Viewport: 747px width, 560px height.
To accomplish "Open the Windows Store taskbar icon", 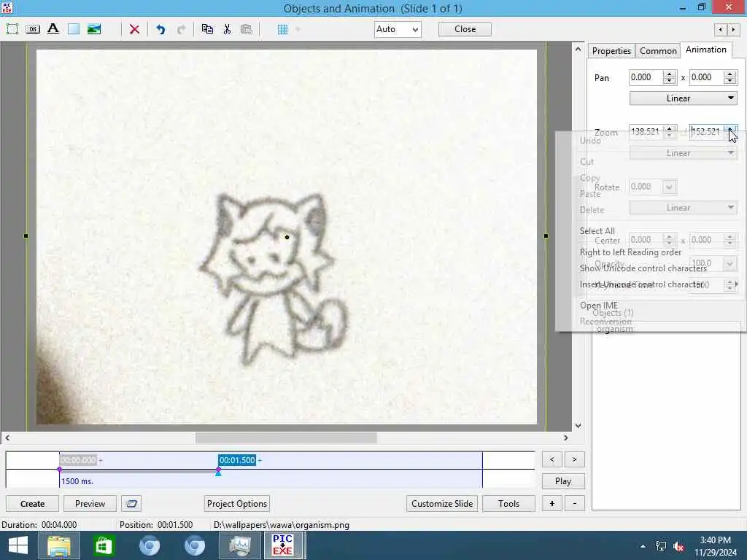I will [104, 545].
